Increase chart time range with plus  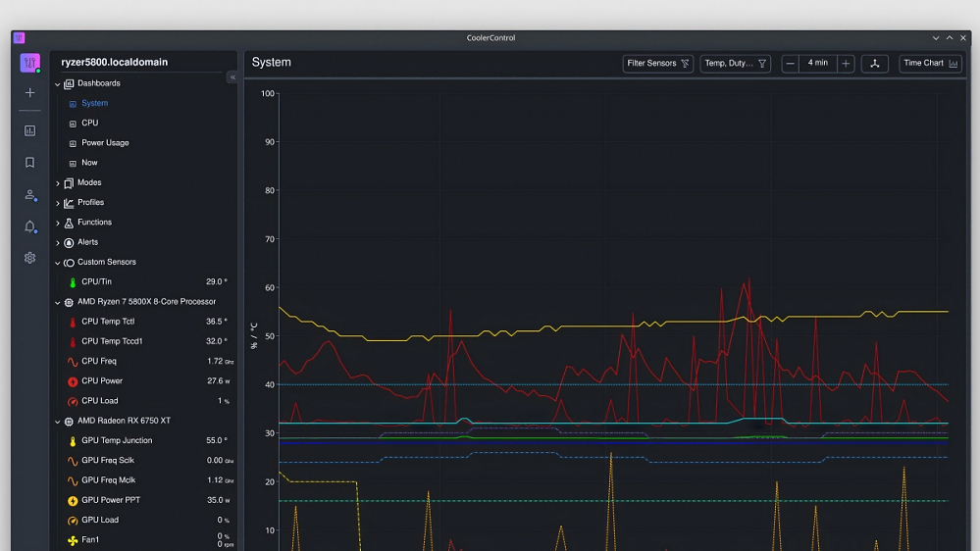click(846, 63)
